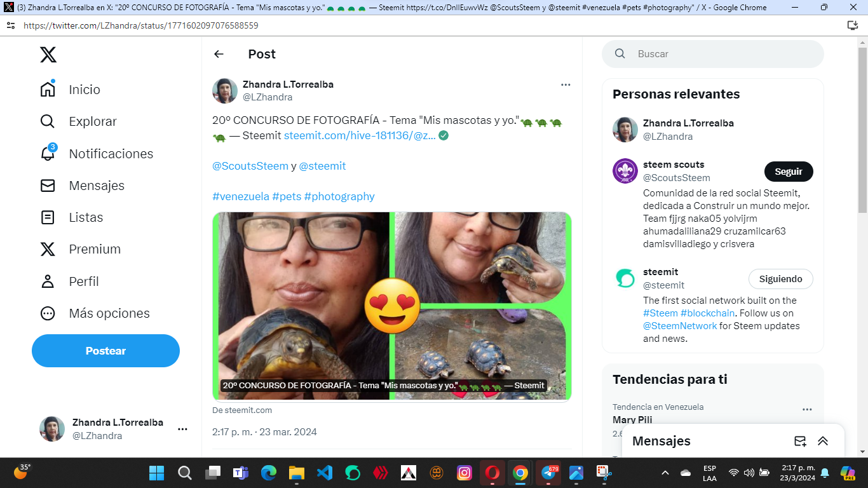
Task: Open Task View on the taskbar
Action: tap(213, 473)
